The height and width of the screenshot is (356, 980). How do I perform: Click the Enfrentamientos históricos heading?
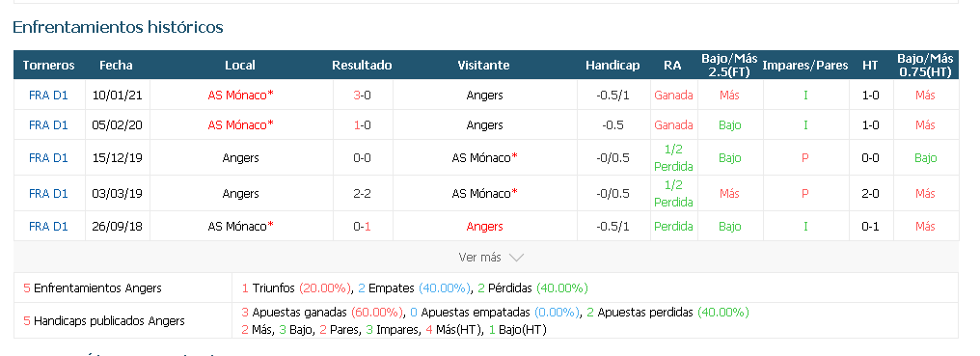coord(118,28)
